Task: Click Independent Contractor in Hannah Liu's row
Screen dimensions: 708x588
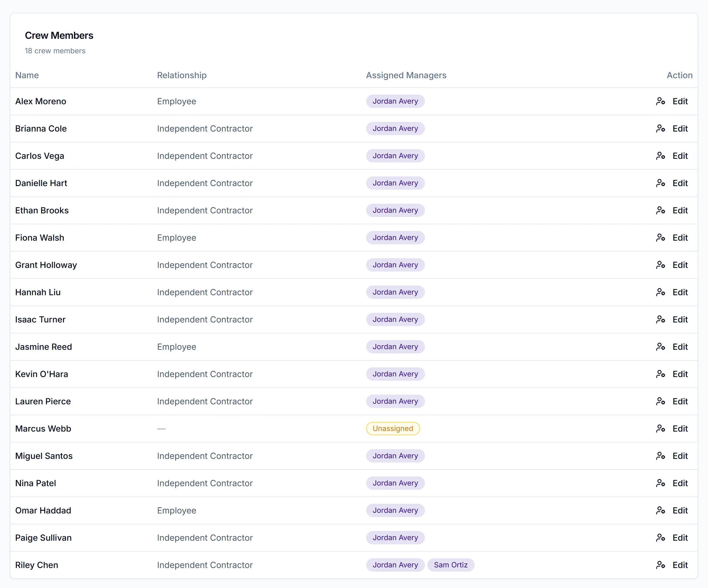Action: pyautogui.click(x=205, y=292)
